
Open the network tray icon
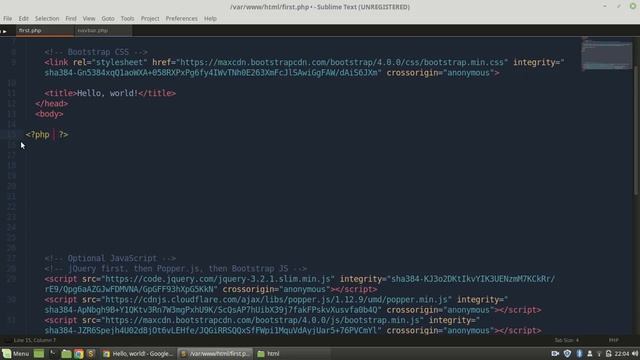tap(599, 353)
